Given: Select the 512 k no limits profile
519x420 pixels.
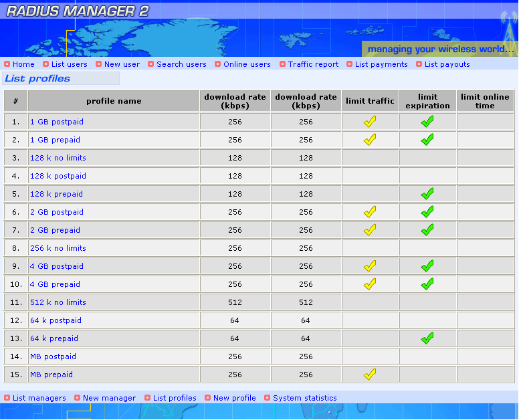Looking at the screenshot, I should click(58, 303).
